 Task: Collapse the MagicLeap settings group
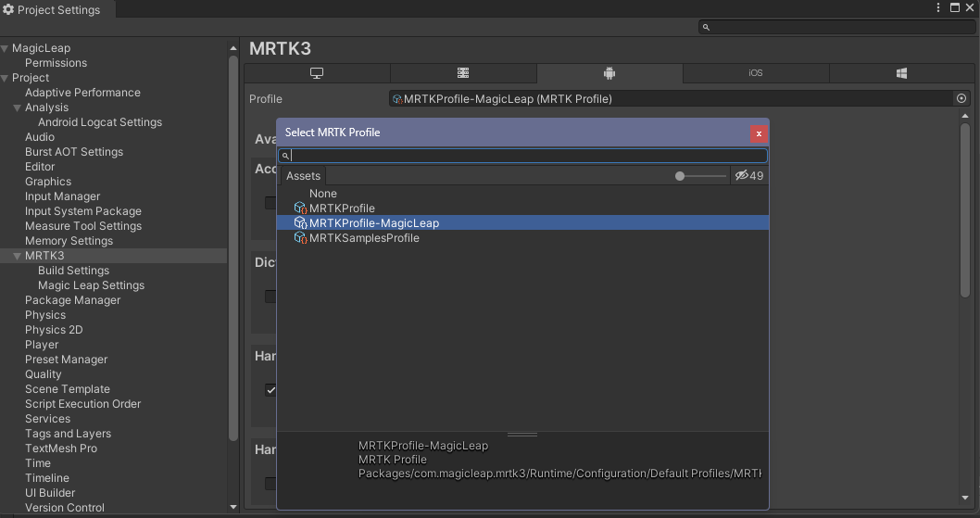(x=5, y=48)
